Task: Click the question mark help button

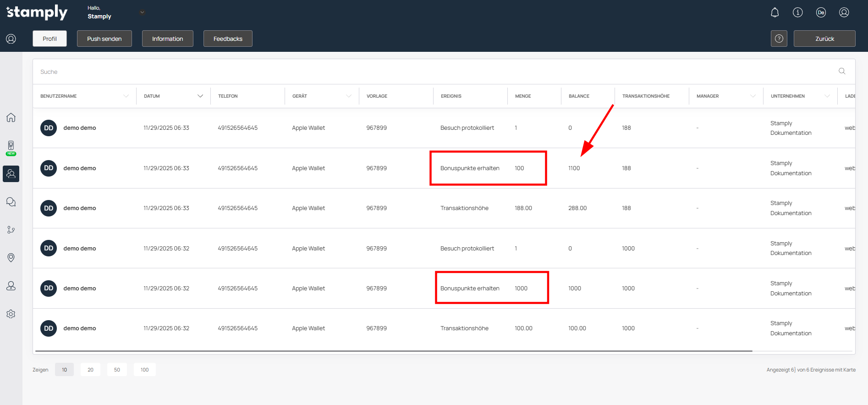Action: [779, 39]
